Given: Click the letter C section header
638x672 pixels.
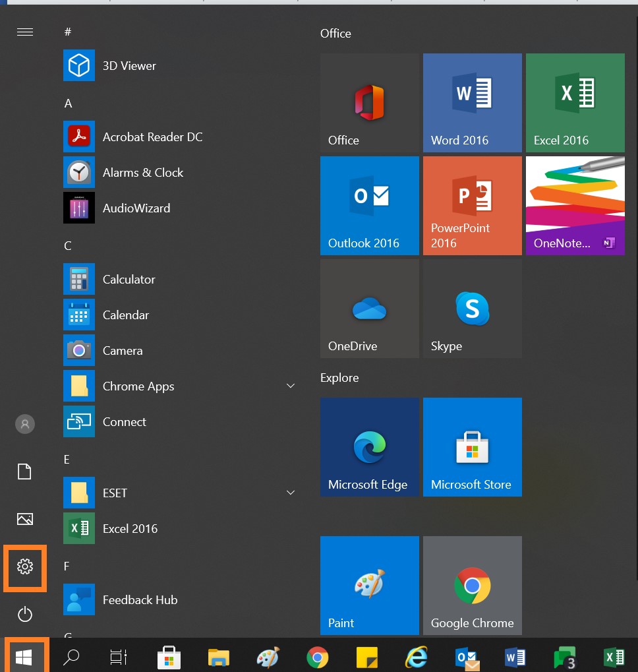Looking at the screenshot, I should coord(68,245).
